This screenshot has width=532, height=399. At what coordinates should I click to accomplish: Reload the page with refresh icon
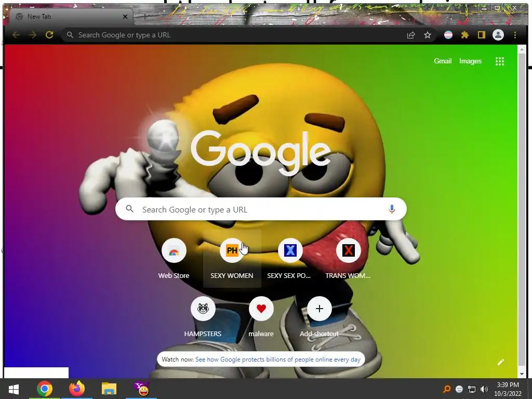coord(49,35)
